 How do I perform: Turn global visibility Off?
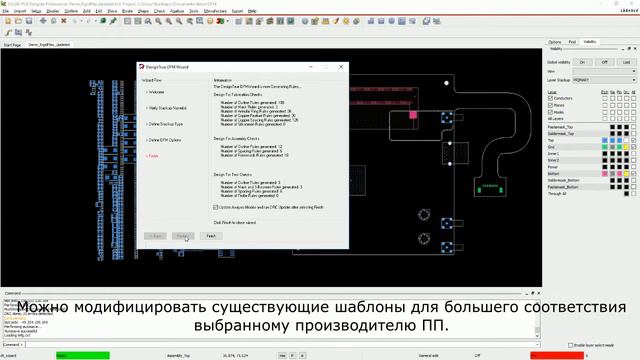click(604, 62)
